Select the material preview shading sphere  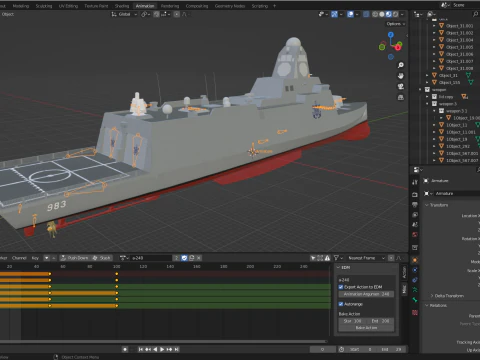click(389, 14)
